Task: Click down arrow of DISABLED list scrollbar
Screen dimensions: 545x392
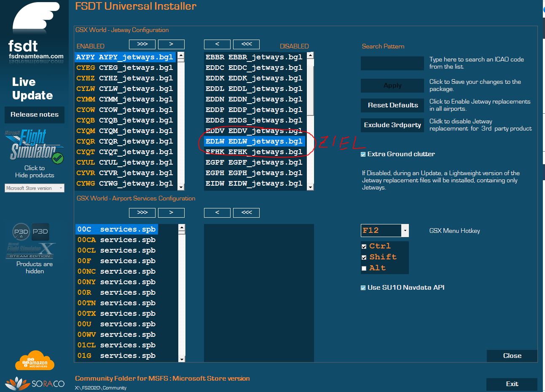Action: click(310, 187)
